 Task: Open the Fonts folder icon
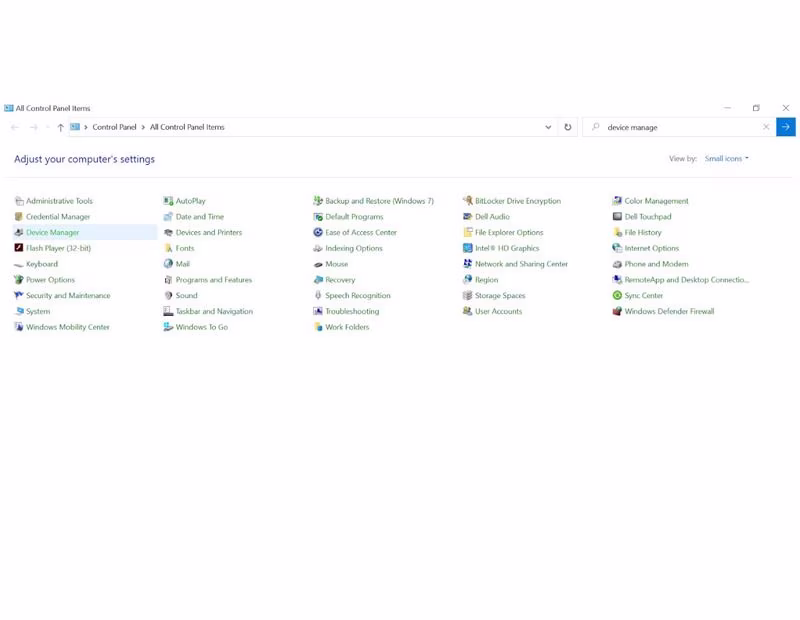click(x=168, y=249)
